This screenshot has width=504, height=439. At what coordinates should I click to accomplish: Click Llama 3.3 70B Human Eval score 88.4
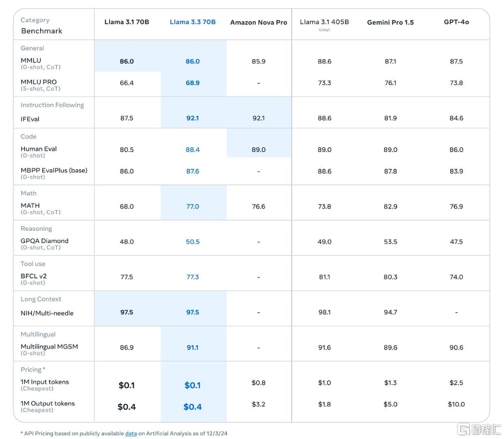193,150
